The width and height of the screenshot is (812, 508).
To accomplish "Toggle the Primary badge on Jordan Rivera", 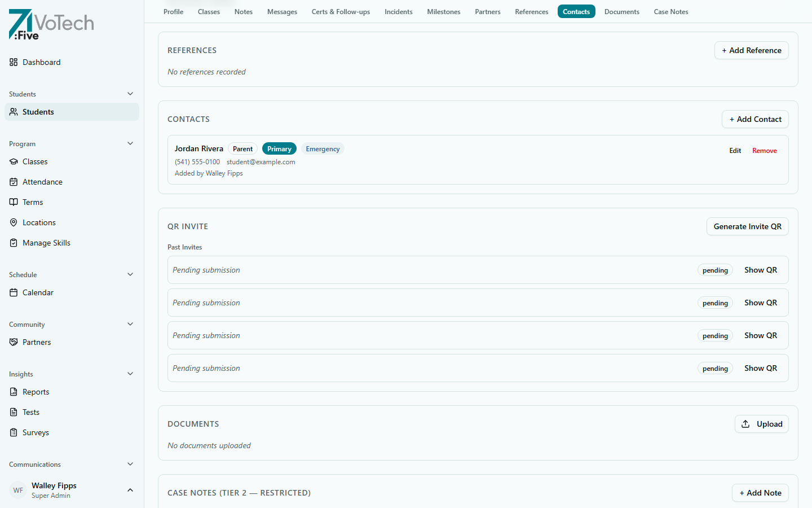I will 279,148.
